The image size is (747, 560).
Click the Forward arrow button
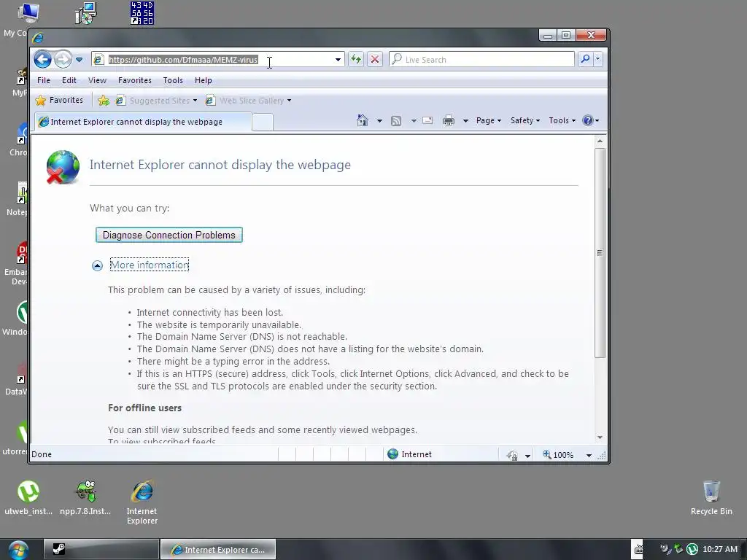(63, 60)
